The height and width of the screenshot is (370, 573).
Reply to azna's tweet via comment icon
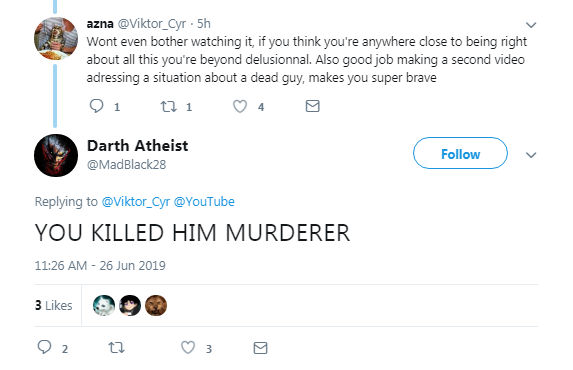96,106
